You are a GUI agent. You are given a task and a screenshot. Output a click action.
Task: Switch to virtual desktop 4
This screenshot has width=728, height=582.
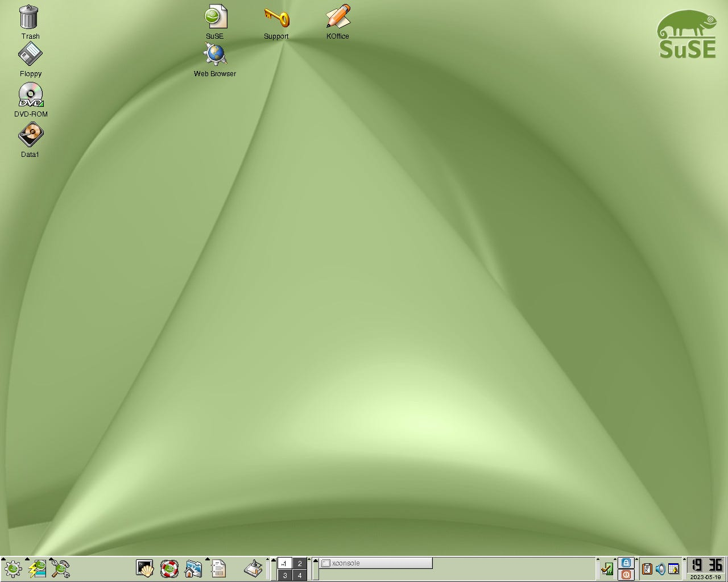300,575
